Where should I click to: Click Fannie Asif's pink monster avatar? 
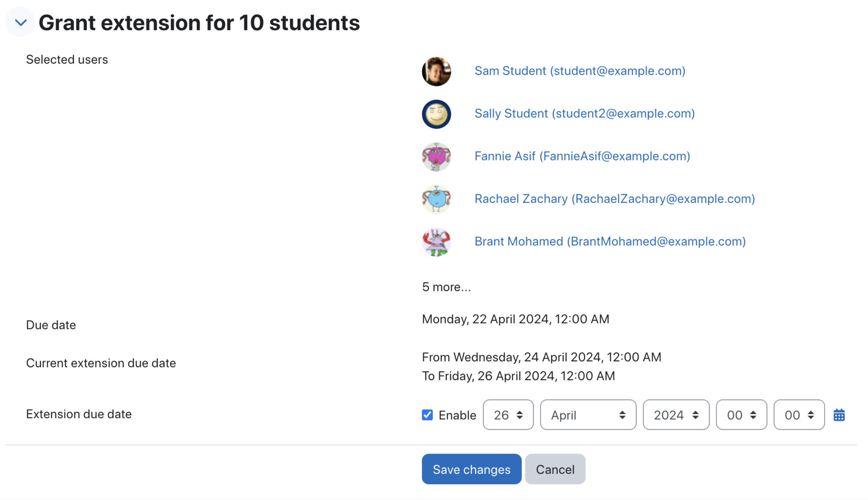click(x=436, y=157)
